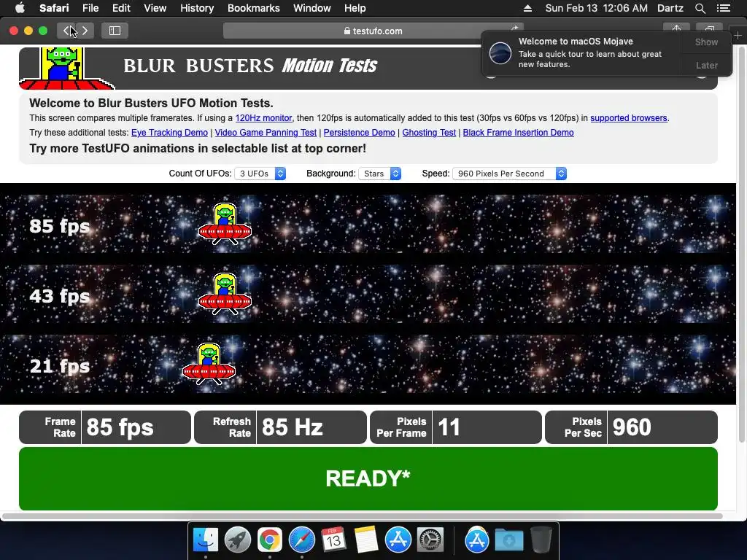Image resolution: width=747 pixels, height=560 pixels.
Task: Click the Frame Rate 85 fps readout
Action: pyautogui.click(x=105, y=427)
